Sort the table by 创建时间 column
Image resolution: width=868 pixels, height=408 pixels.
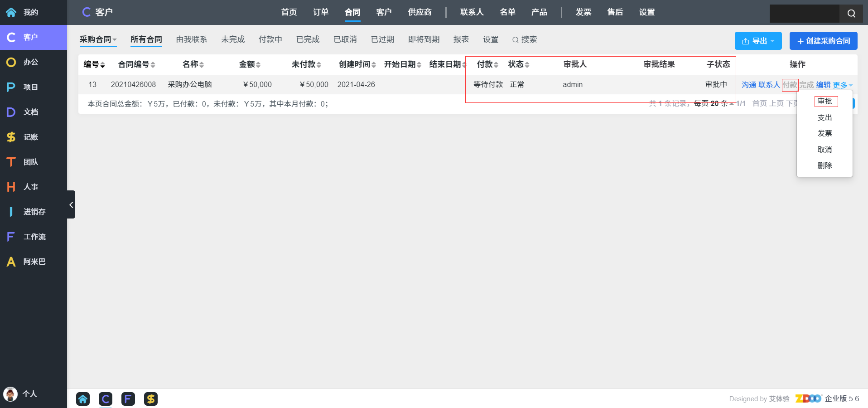pyautogui.click(x=357, y=64)
